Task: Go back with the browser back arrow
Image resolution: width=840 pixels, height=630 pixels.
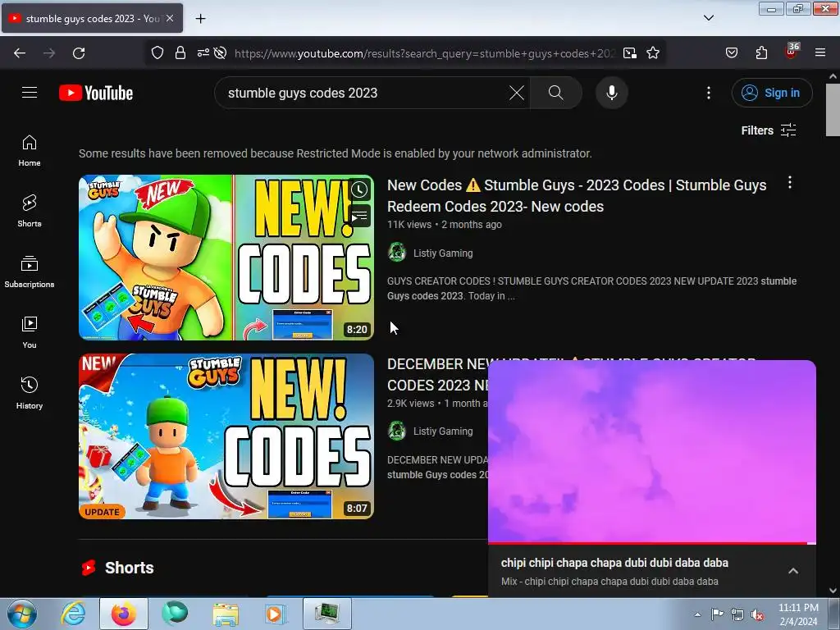Action: tap(20, 53)
